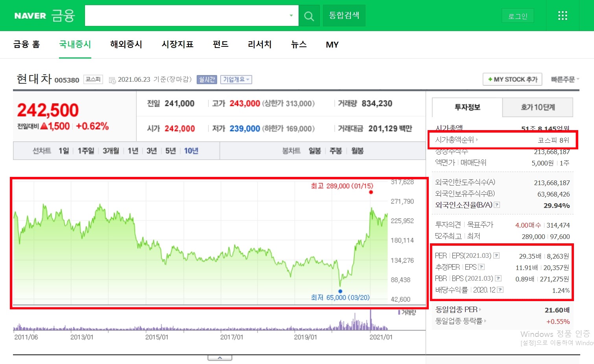Image resolution: width=594 pixels, height=364 pixels.
Task: Select the 3년 line chart period
Action: 152,151
